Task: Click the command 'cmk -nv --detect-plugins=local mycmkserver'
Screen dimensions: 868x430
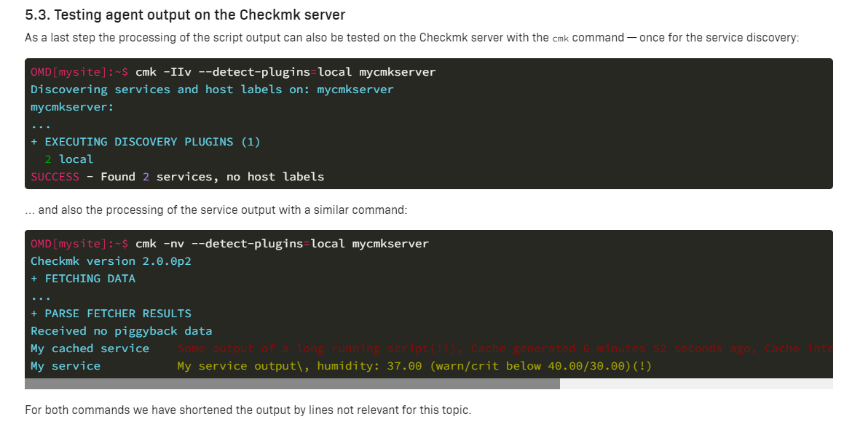Action: click(282, 244)
